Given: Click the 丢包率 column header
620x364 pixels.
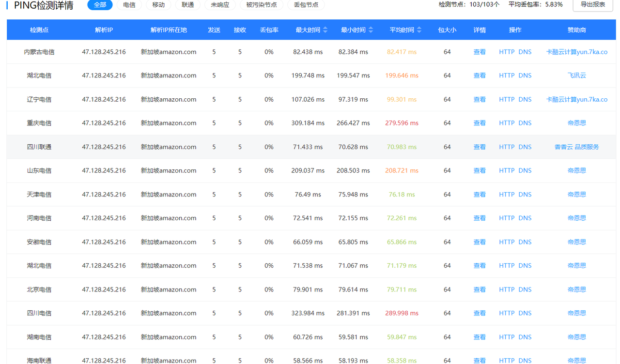Looking at the screenshot, I should (269, 30).
